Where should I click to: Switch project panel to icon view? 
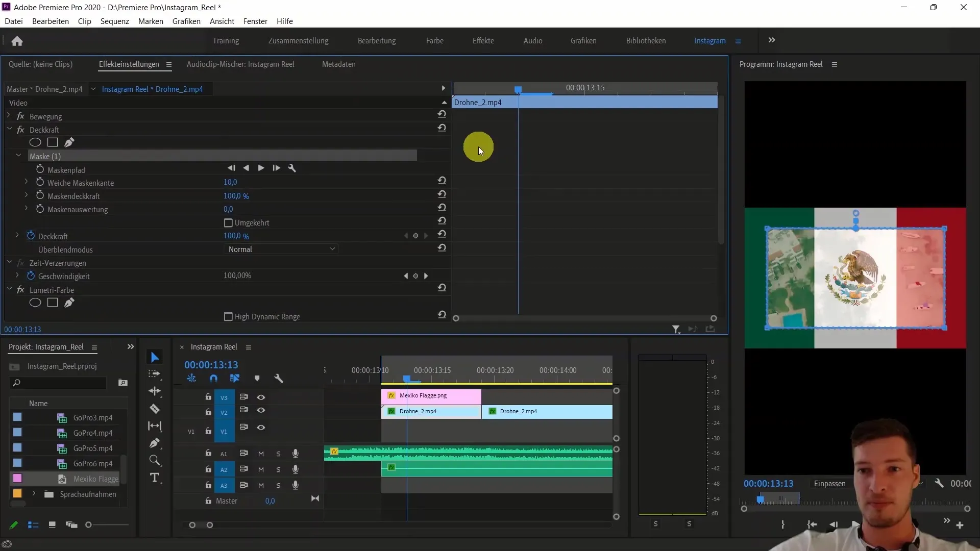(x=52, y=525)
